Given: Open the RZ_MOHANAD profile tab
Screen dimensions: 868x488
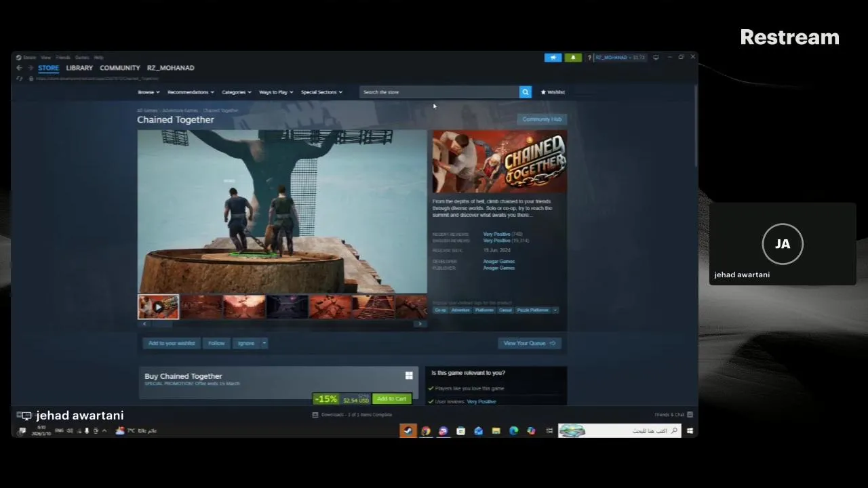Looking at the screenshot, I should [x=170, y=68].
